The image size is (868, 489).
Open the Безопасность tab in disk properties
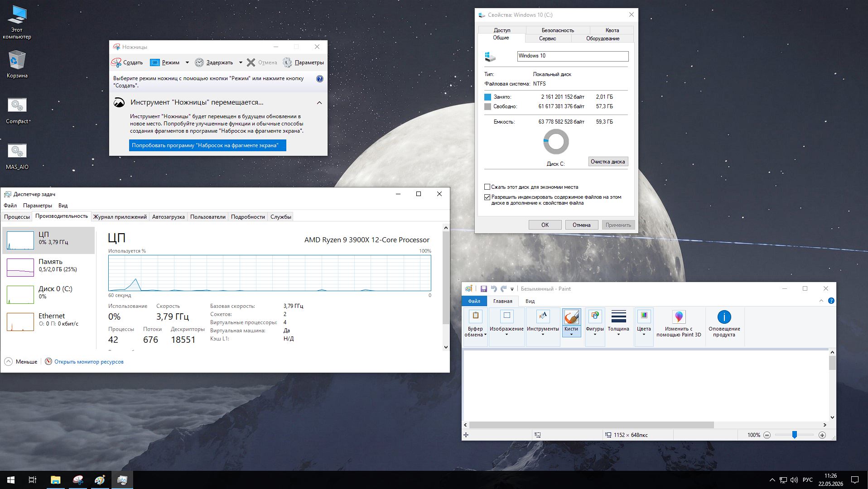point(557,30)
